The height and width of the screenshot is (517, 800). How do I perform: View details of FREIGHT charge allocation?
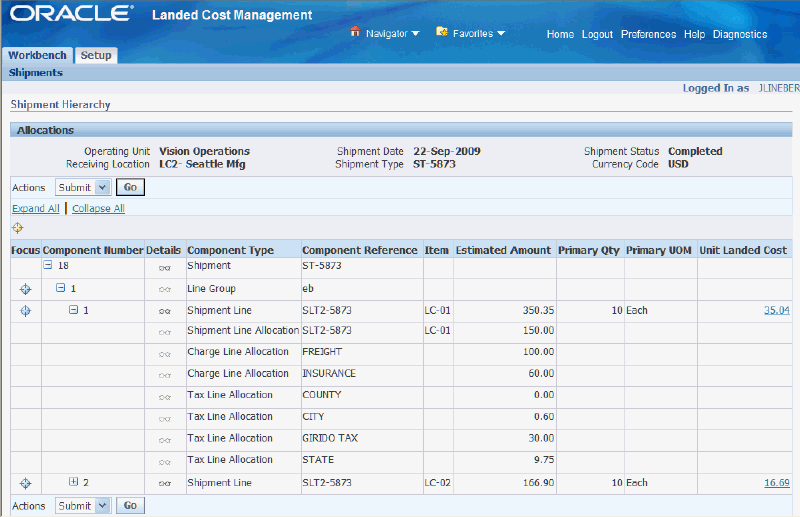pos(165,354)
